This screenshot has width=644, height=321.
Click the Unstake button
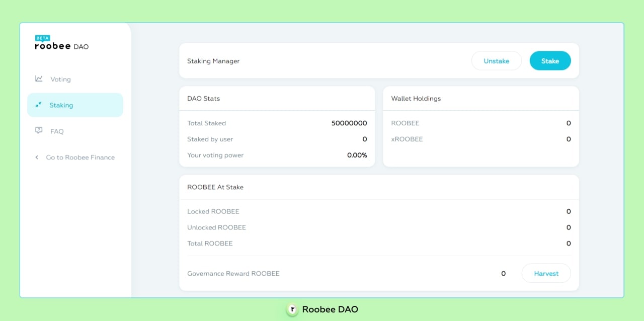pos(496,61)
